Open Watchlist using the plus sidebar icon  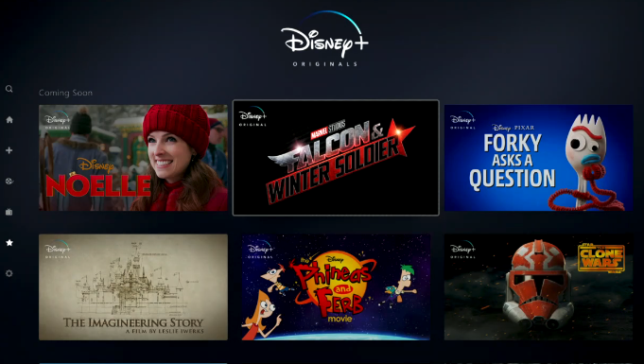click(9, 150)
